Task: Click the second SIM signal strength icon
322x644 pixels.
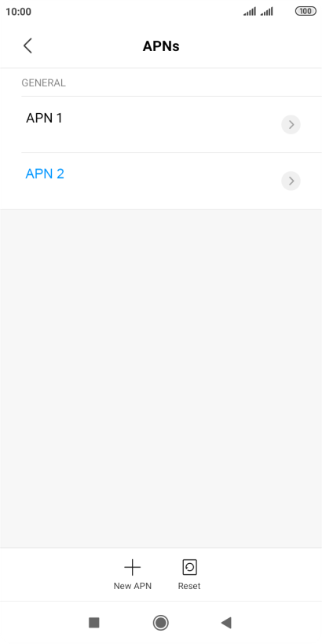Action: click(266, 12)
